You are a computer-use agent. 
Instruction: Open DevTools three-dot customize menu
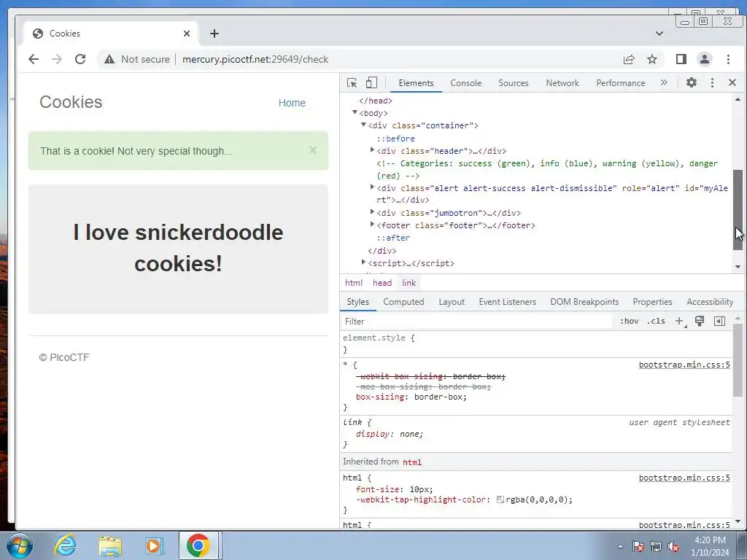click(x=712, y=83)
